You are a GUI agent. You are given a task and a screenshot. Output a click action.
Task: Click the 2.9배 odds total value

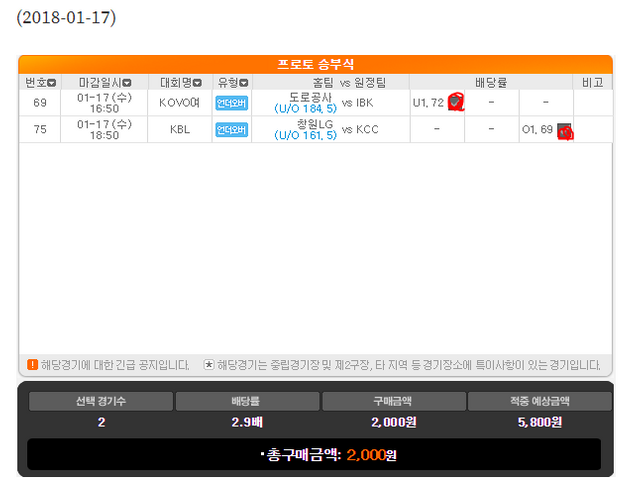point(247,422)
